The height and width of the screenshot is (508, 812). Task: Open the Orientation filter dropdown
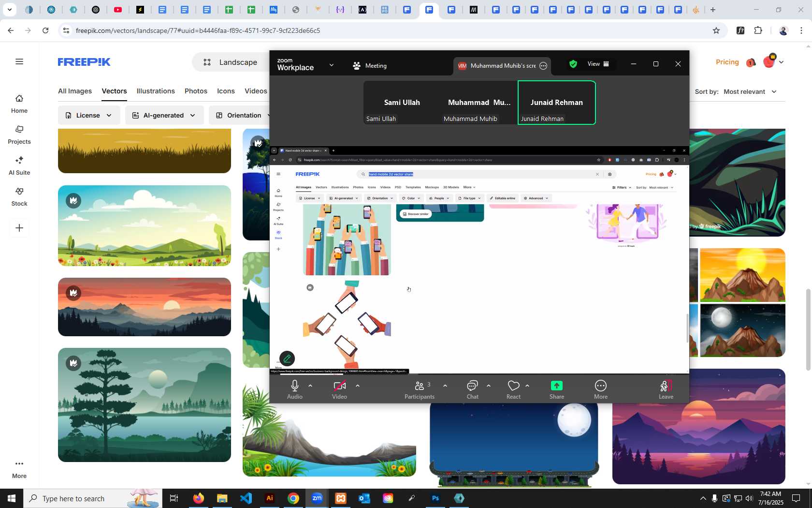pyautogui.click(x=240, y=115)
